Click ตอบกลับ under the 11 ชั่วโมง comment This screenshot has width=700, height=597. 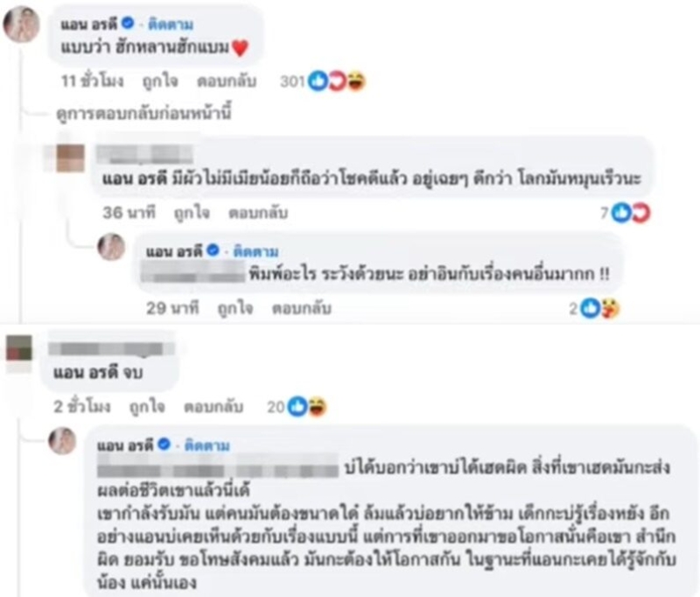pyautogui.click(x=227, y=81)
